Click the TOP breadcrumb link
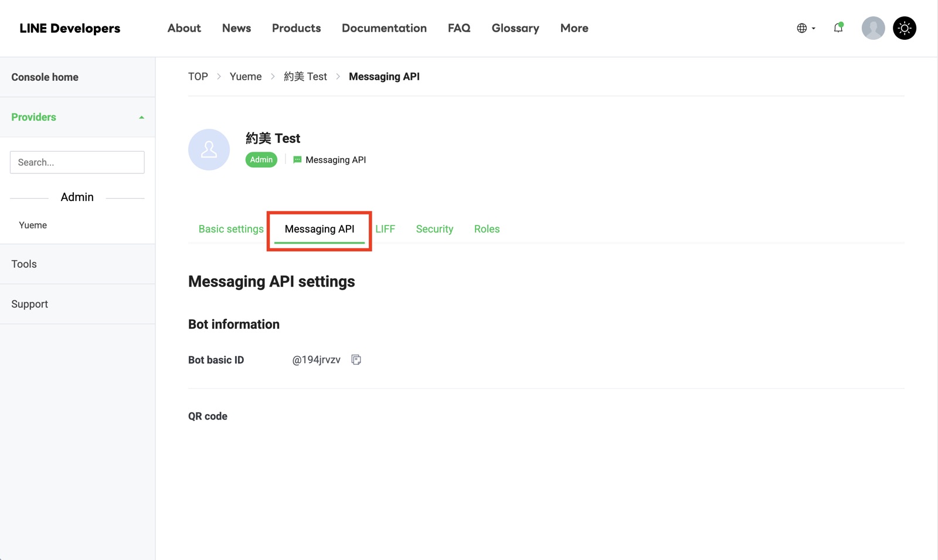Screen dimensions: 938x560 coord(198,77)
